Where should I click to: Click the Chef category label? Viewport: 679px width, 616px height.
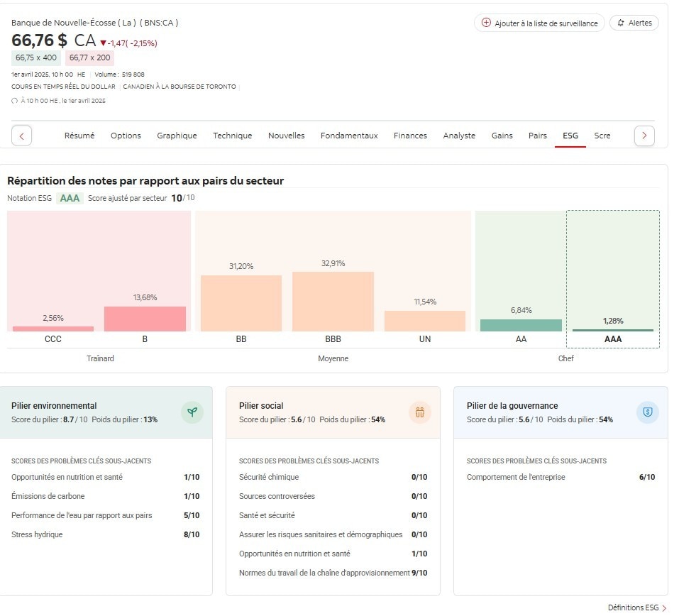(565, 358)
